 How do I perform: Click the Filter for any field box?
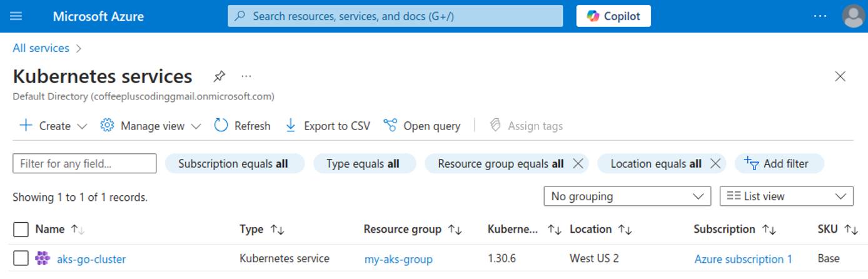[x=84, y=163]
